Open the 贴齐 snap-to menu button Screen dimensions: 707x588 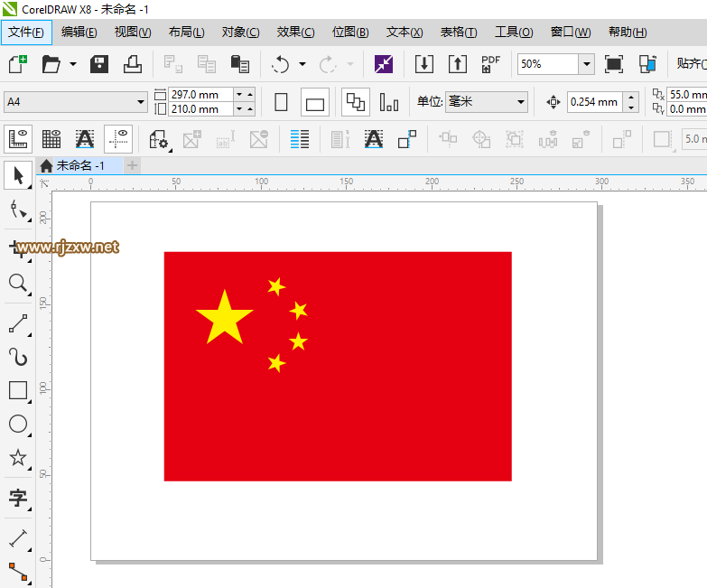tap(691, 63)
